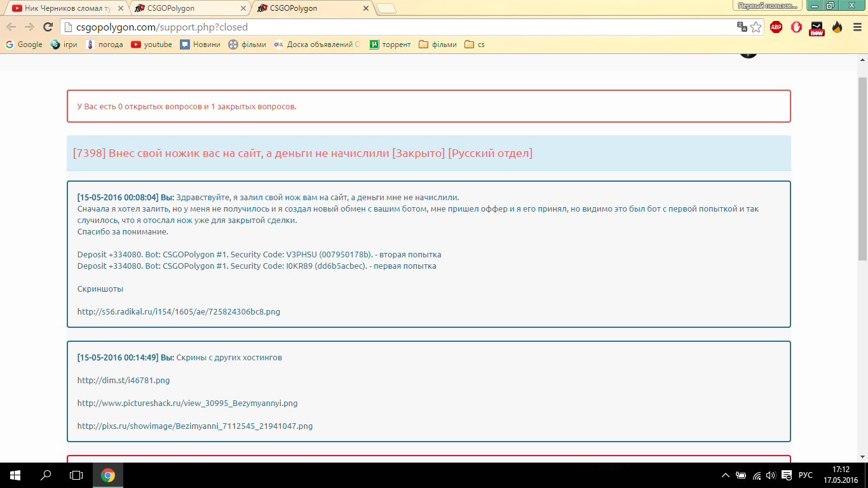Open the Google bookmark
Image resolution: width=868 pixels, height=488 pixels.
(24, 44)
